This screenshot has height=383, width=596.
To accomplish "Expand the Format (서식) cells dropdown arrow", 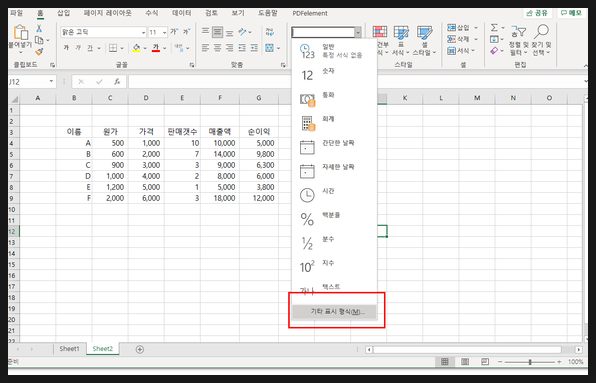I will click(x=473, y=51).
